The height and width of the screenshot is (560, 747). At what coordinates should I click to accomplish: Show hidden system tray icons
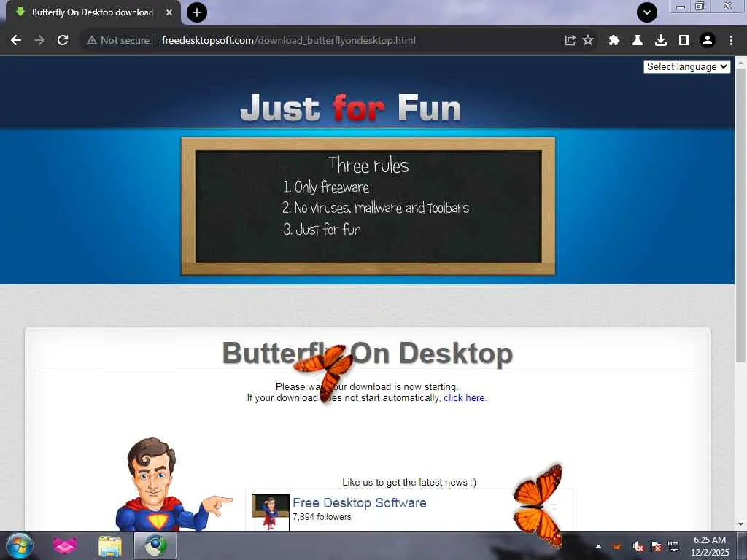point(598,546)
